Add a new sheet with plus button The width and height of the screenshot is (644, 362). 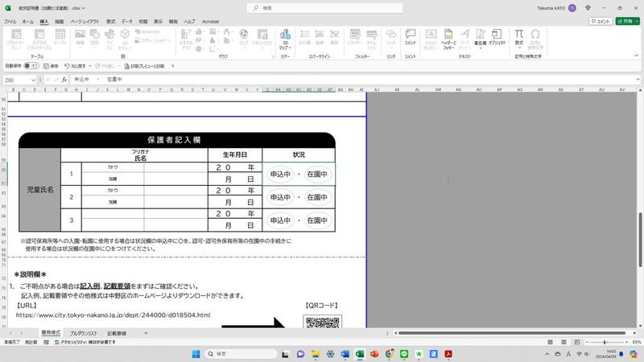[146, 332]
